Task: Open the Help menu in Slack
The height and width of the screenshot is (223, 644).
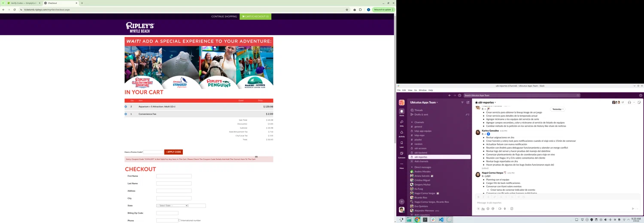Action: (x=431, y=90)
